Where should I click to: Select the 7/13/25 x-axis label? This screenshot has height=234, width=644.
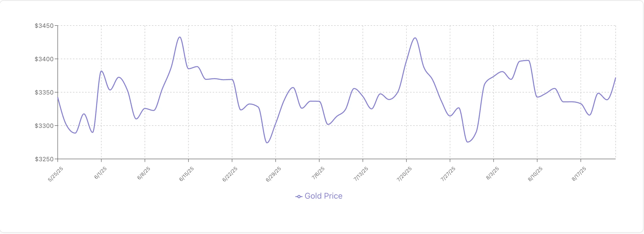tap(361, 174)
